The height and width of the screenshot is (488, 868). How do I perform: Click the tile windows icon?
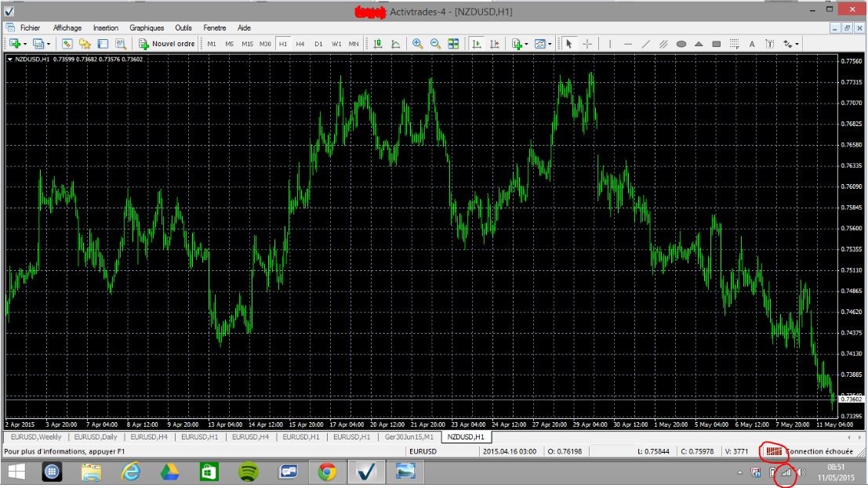click(453, 44)
